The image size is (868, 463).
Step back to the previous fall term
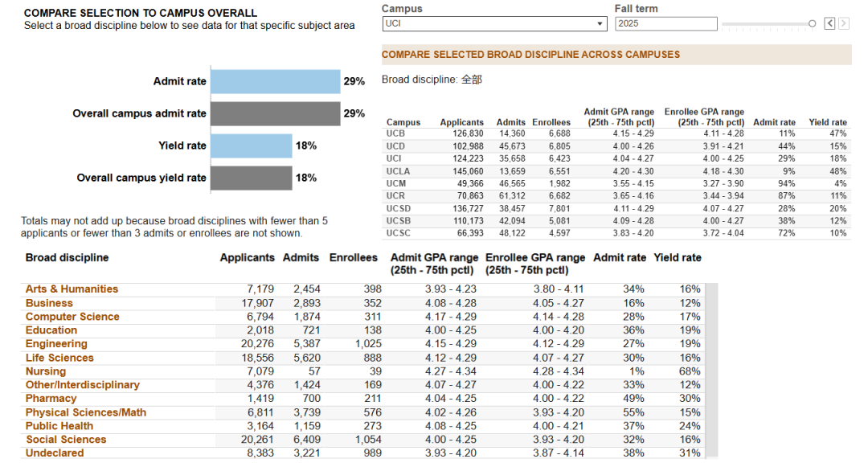[x=829, y=23]
